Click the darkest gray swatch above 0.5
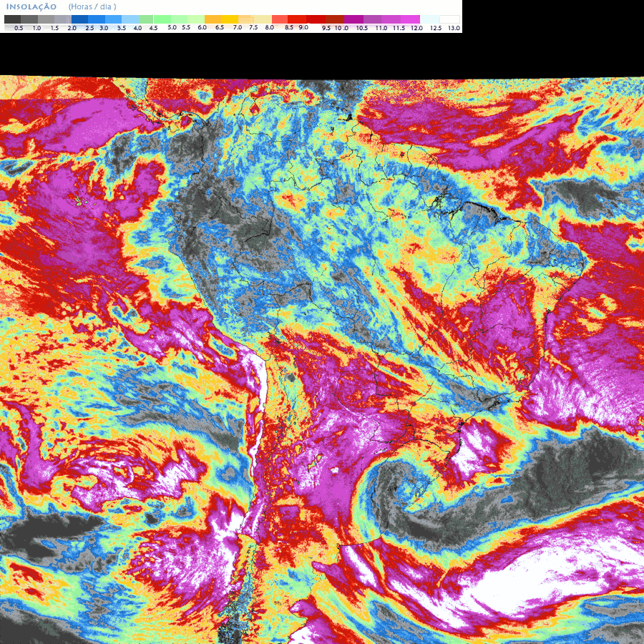The height and width of the screenshot is (644, 644). pyautogui.click(x=13, y=19)
